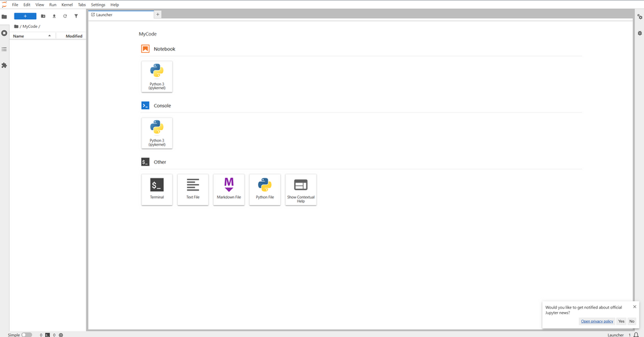Open the Tabs menu
The width and height of the screenshot is (644, 337).
82,5
